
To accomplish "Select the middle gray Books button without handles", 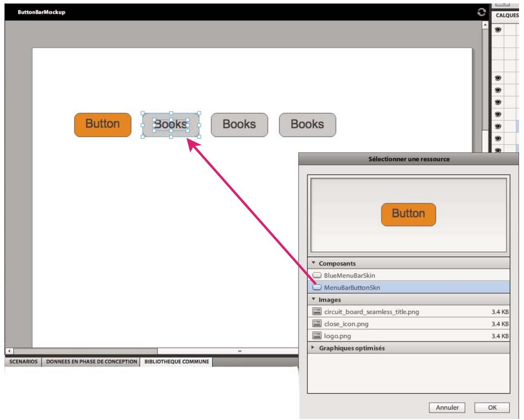I will [239, 125].
